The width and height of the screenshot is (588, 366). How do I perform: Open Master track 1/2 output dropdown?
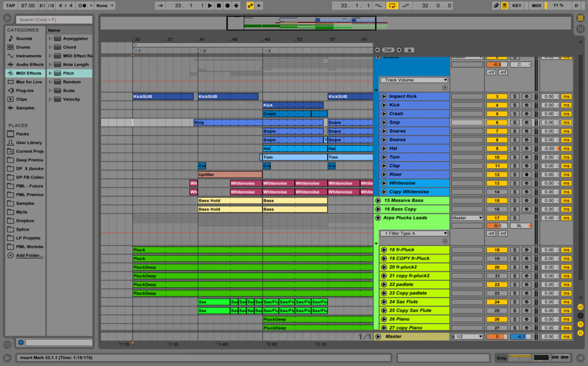[x=467, y=337]
